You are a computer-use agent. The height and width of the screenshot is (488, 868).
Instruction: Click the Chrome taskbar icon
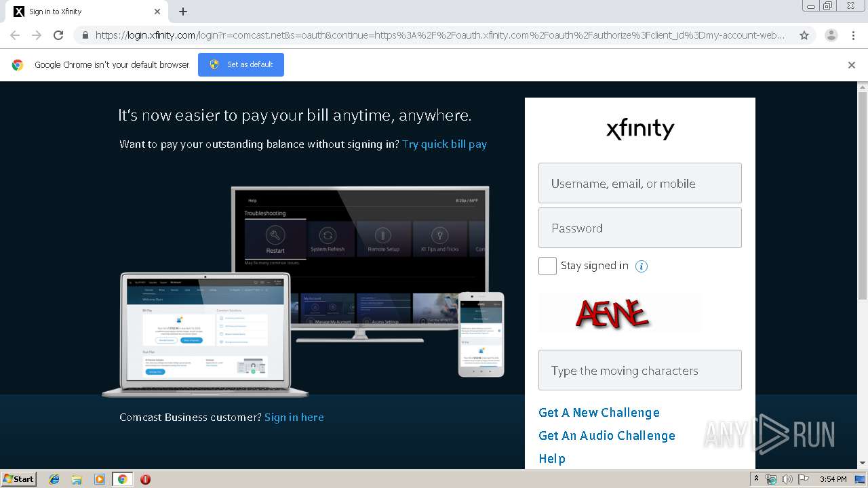tap(122, 479)
